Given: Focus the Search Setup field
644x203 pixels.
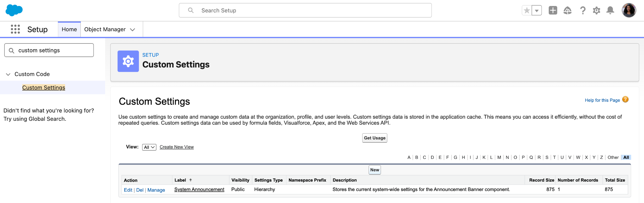Looking at the screenshot, I should [x=305, y=10].
